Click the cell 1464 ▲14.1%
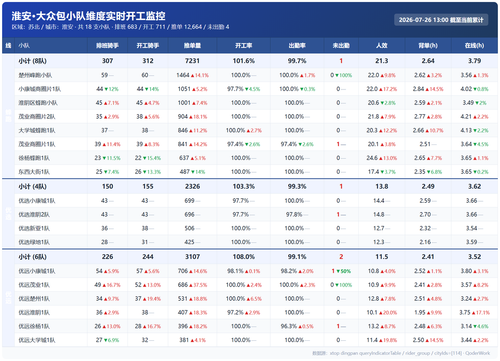This screenshot has width=500, height=361. tap(192, 75)
